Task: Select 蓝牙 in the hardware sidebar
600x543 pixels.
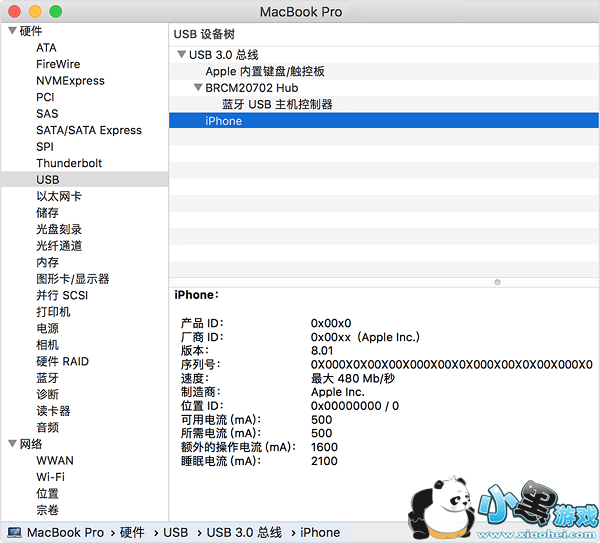Action: 47,378
